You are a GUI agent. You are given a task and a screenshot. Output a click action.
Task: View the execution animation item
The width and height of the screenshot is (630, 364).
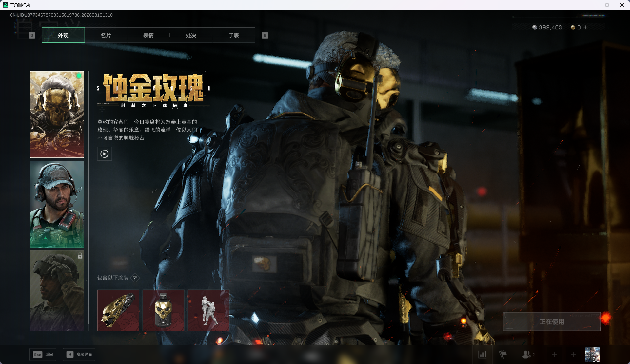(x=208, y=310)
